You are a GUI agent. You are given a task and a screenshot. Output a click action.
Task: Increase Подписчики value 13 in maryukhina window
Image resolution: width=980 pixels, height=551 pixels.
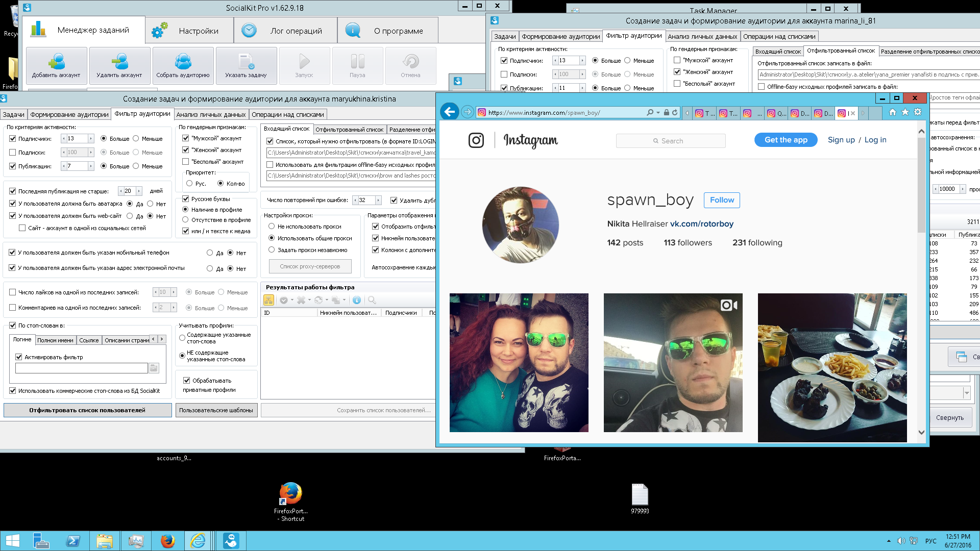[x=91, y=139]
